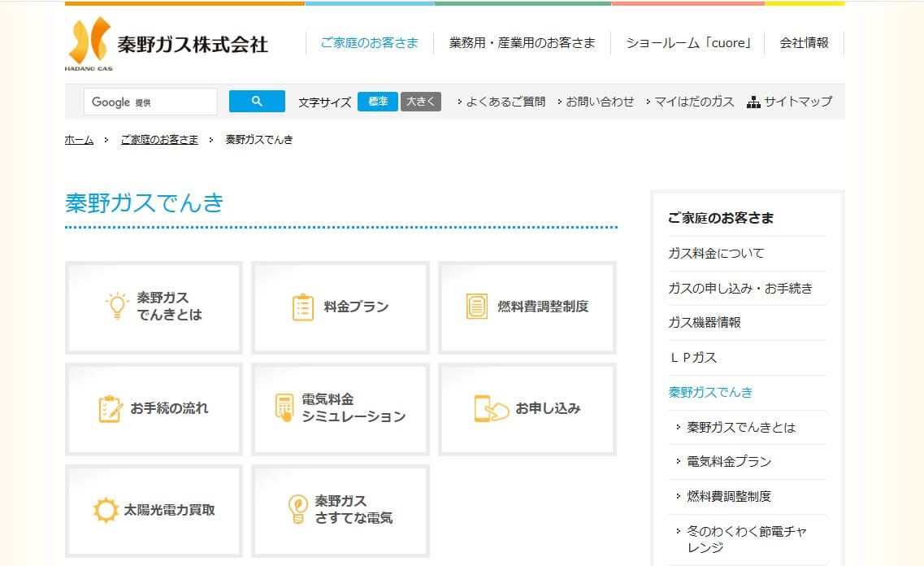Go to ショールーム「cuore」 page

click(x=688, y=43)
